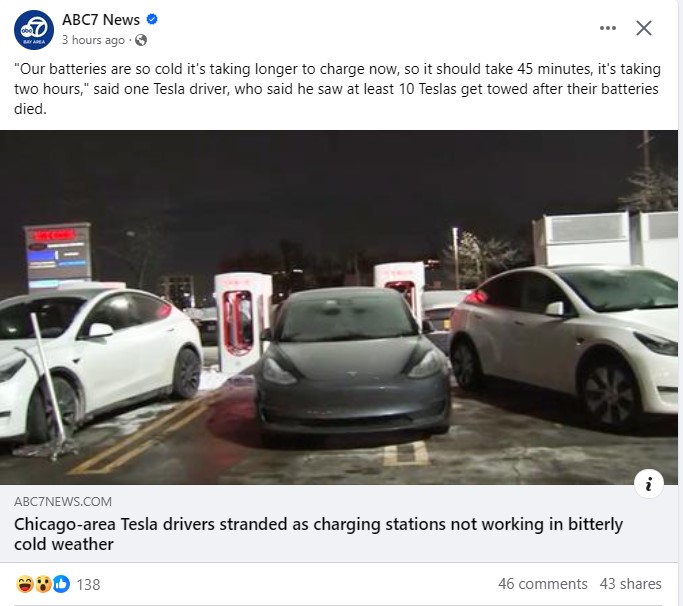Open the 138 reactions count
Screen dimensions: 683x606
coord(88,584)
